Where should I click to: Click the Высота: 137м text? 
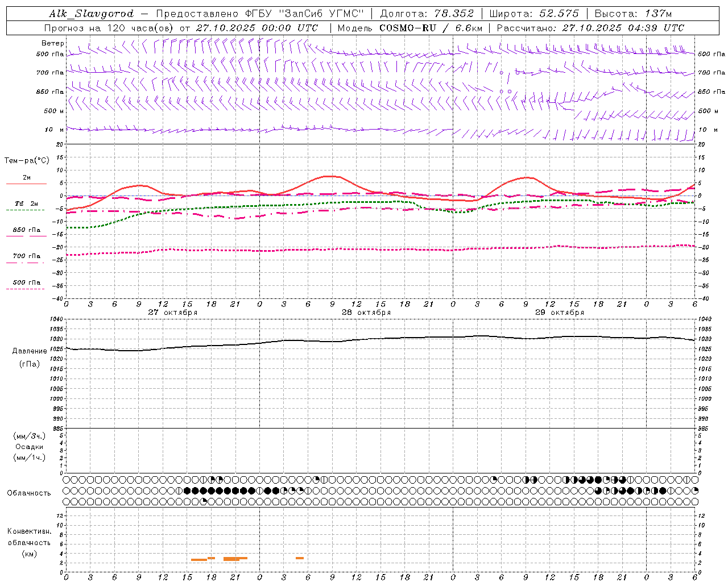tap(632, 14)
